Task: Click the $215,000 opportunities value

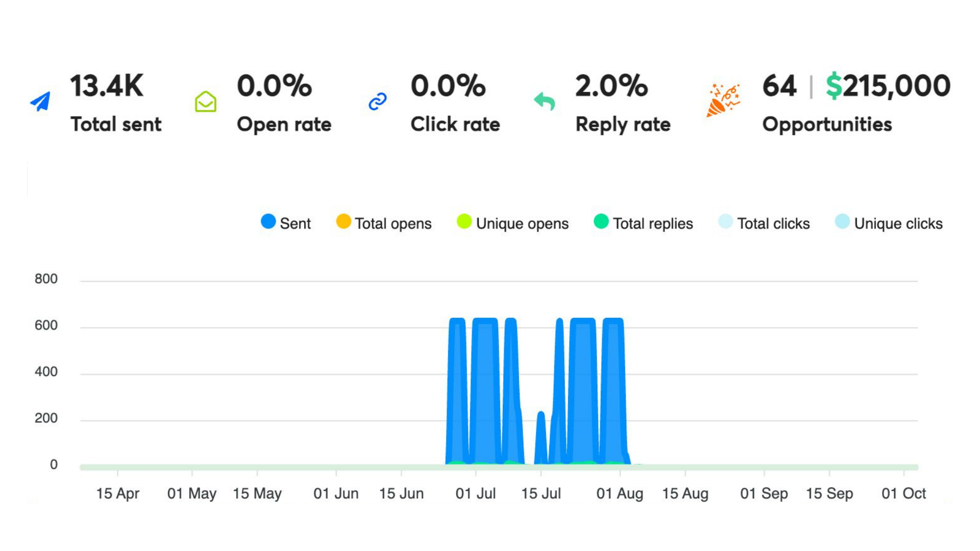Action: click(888, 86)
